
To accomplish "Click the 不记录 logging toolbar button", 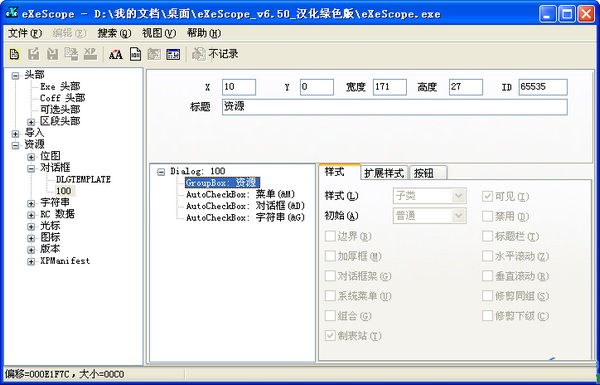I will pyautogui.click(x=215, y=54).
